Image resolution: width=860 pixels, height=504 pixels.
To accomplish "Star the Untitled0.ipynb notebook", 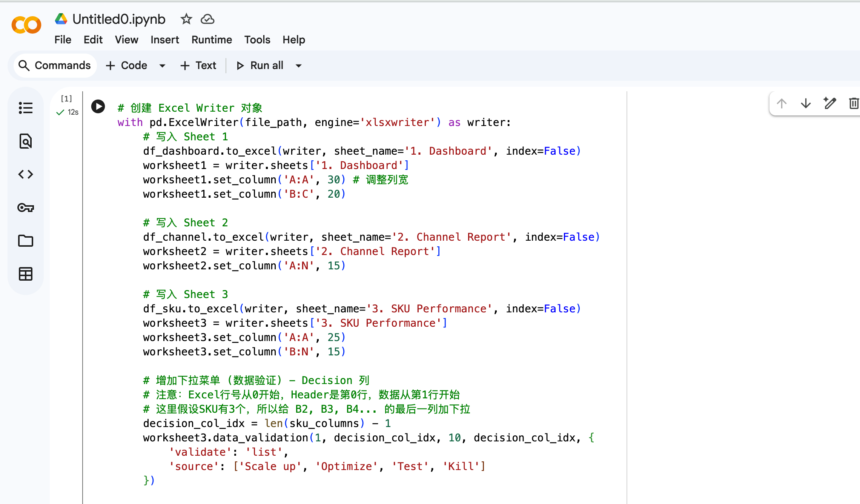I will 186,19.
